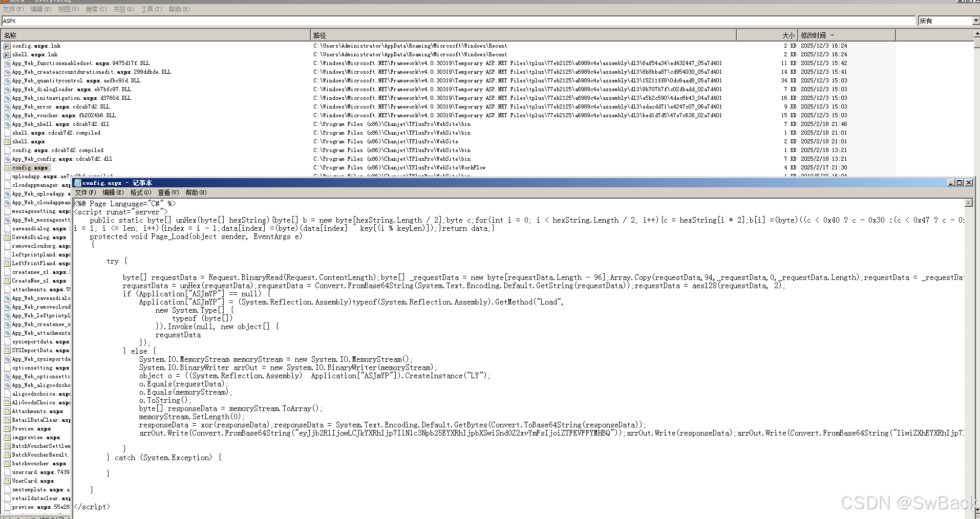
Task: Click the SaveAsDialog.aspx file icon
Action: (7, 237)
